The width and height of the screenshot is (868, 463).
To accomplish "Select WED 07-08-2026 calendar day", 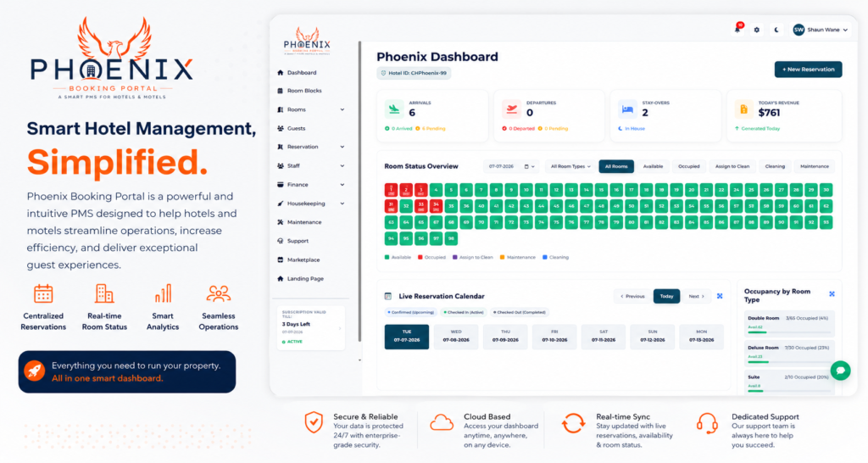I will click(456, 337).
